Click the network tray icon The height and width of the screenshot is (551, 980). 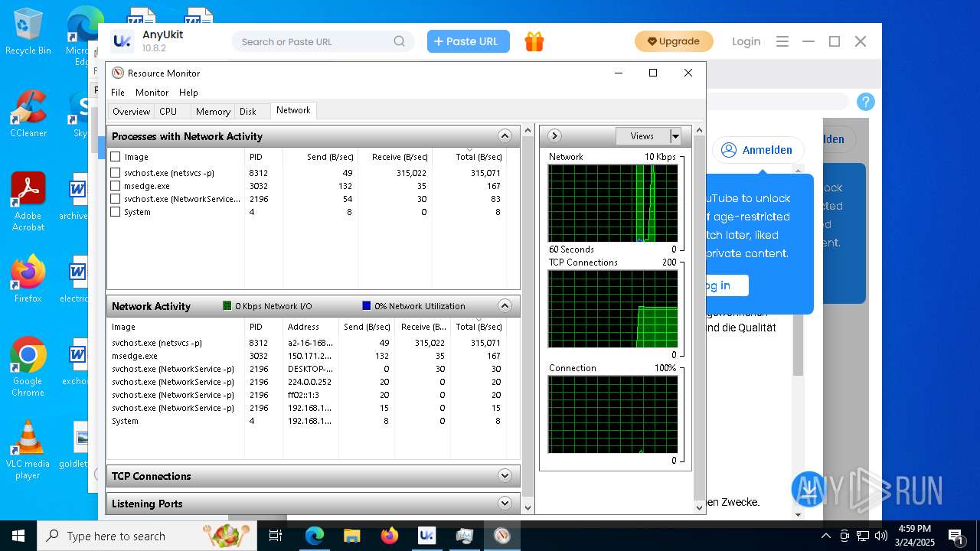(863, 536)
